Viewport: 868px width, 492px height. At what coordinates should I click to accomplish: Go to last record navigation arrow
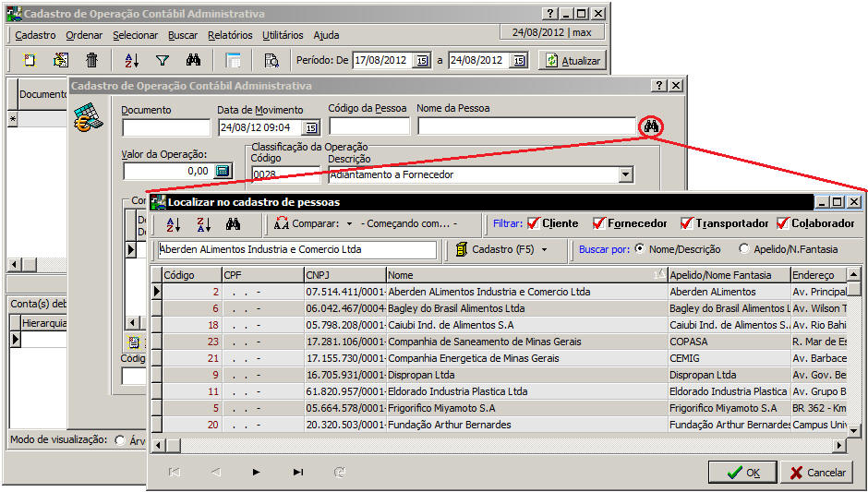[x=297, y=472]
